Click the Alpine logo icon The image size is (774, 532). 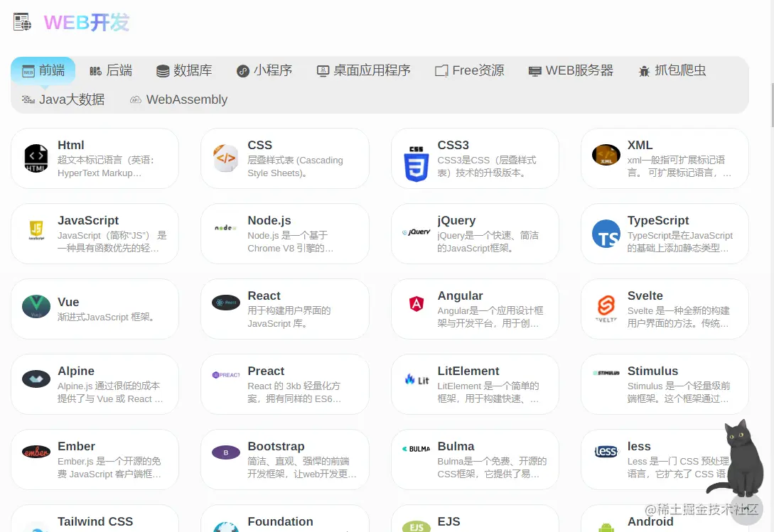[x=36, y=379]
